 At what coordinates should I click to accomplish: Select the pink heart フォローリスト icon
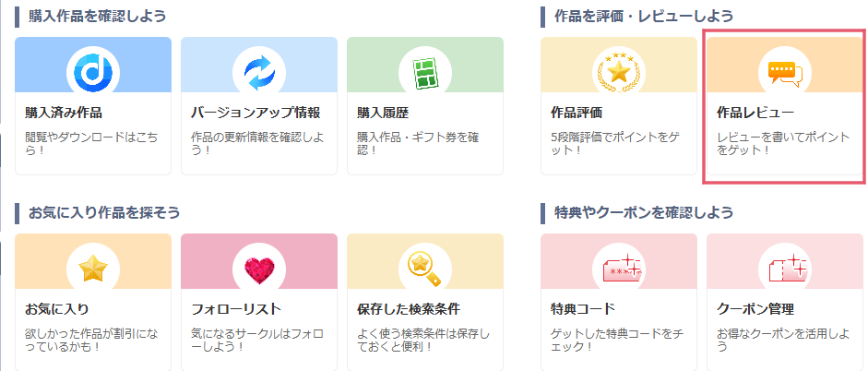[x=259, y=270]
